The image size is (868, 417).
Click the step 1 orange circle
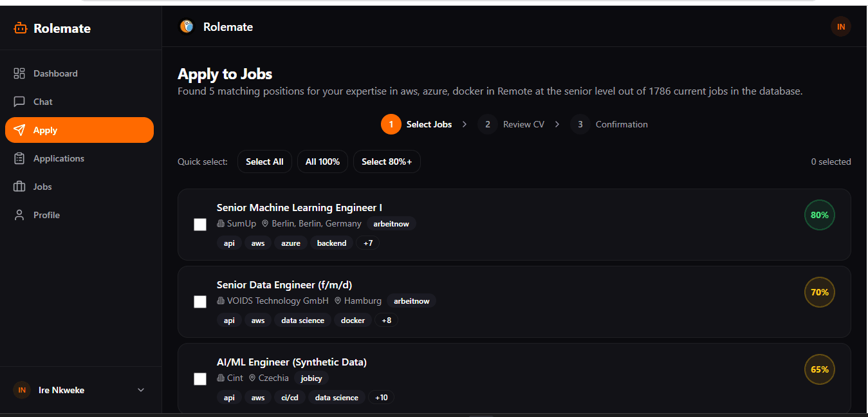point(391,124)
